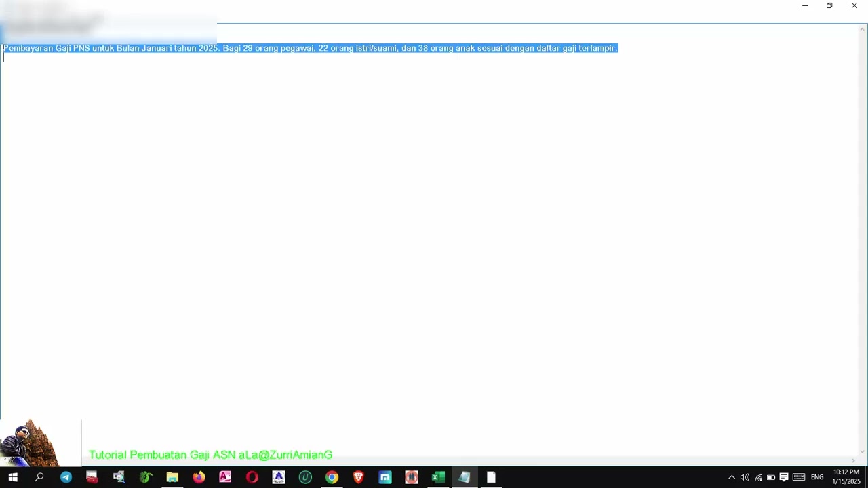Click the highlighted Pembayaran Gaji PNS text line
The height and width of the screenshot is (488, 868).
(311, 48)
